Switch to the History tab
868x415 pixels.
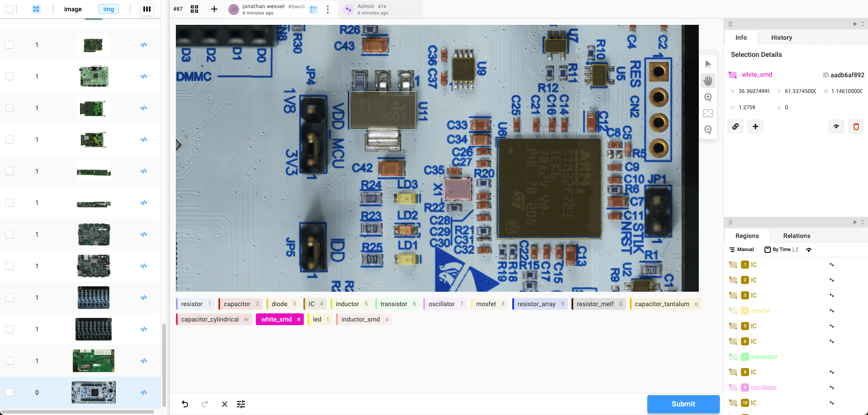pos(781,37)
